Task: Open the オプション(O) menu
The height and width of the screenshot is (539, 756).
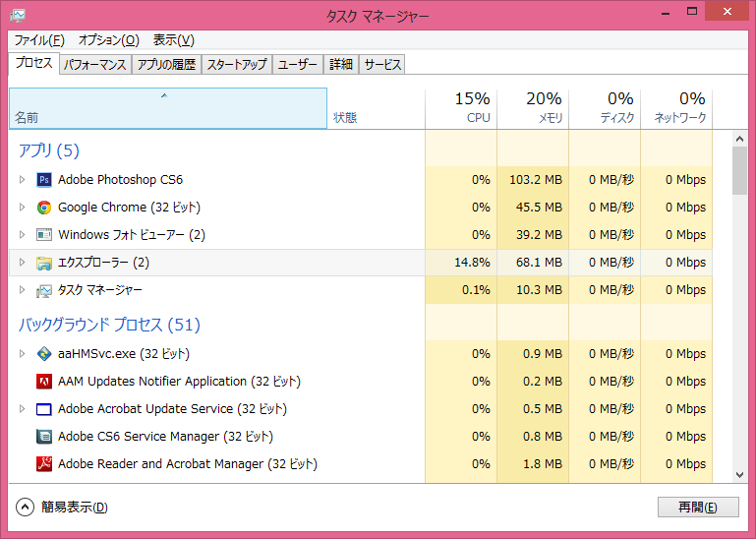Action: 109,40
